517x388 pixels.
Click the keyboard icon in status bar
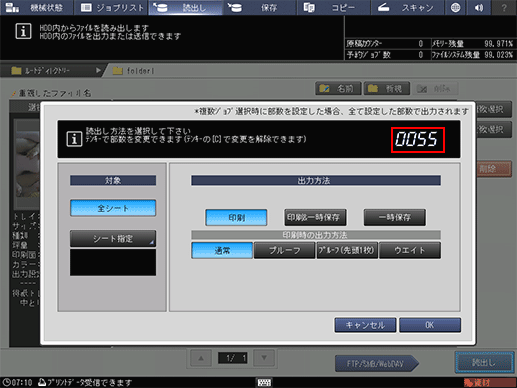pos(264,382)
